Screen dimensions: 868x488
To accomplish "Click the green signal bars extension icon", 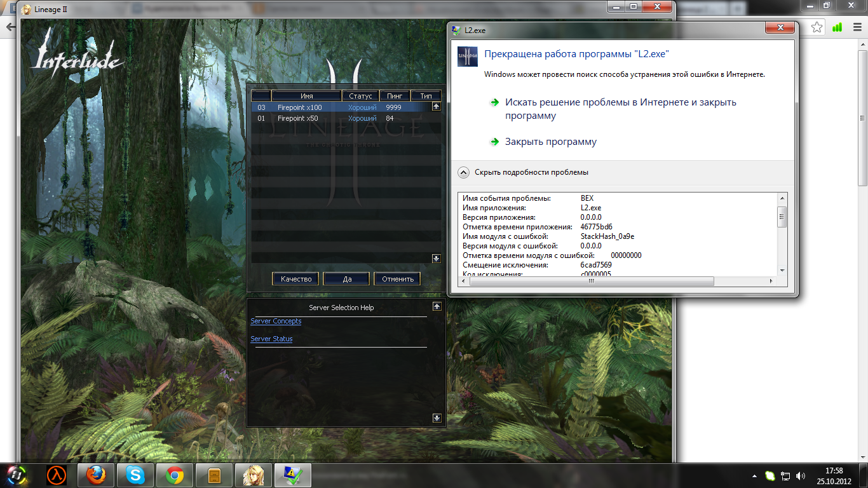I will 837,27.
